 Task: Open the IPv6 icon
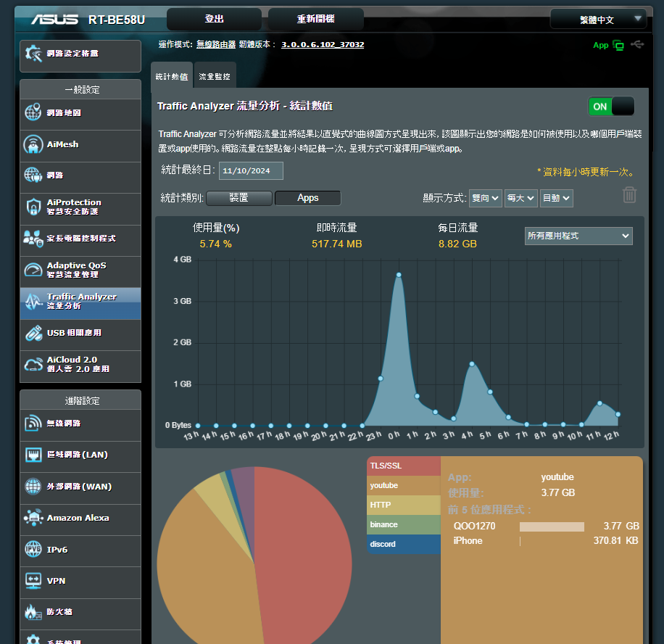coord(33,549)
